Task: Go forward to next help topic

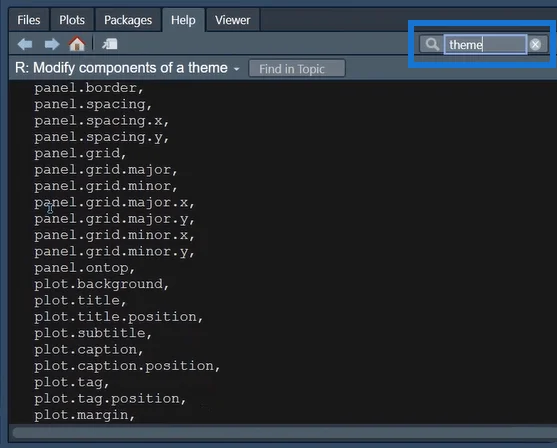Action: click(x=52, y=44)
